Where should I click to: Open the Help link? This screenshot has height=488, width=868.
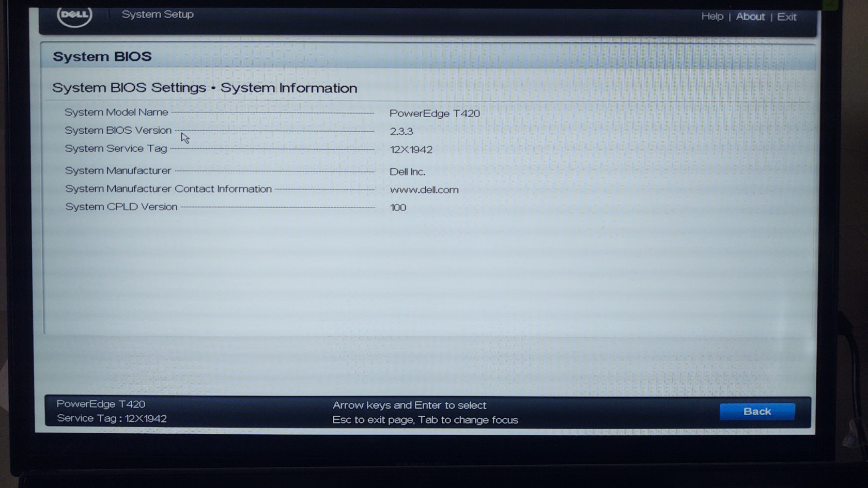pos(712,17)
